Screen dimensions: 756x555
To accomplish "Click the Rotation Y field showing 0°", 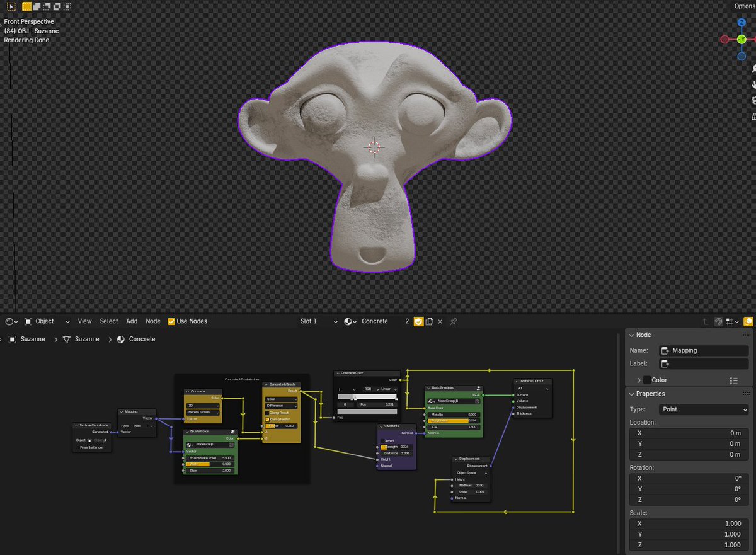I will [x=689, y=489].
